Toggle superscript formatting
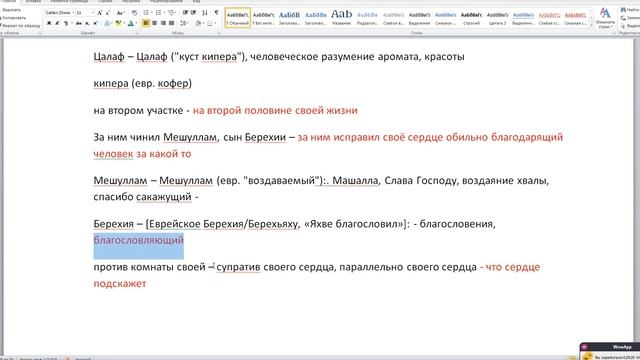Image resolution: width=640 pixels, height=360 pixels. [x=95, y=23]
